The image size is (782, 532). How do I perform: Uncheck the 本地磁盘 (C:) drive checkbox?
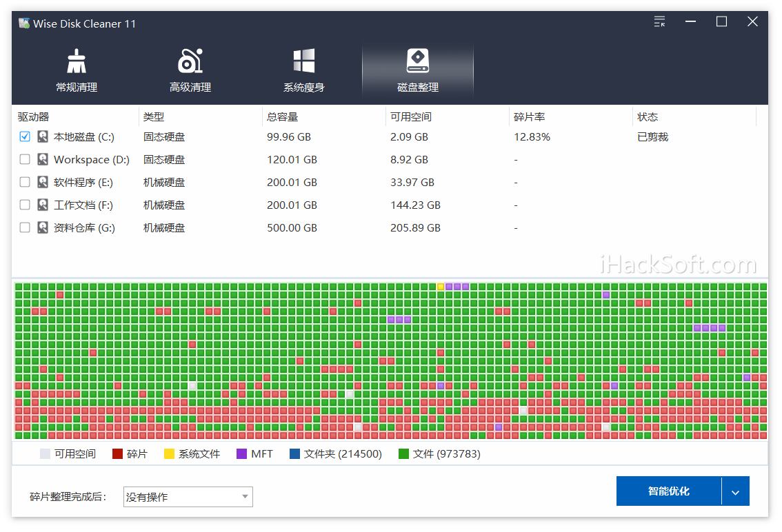pyautogui.click(x=25, y=136)
